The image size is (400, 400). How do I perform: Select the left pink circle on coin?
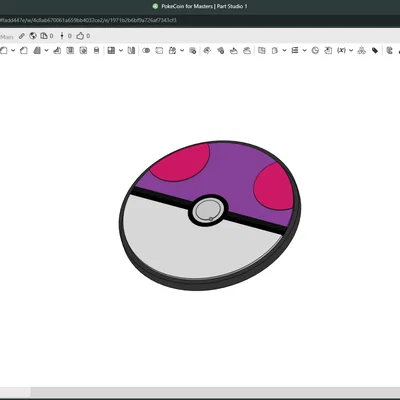click(x=180, y=163)
